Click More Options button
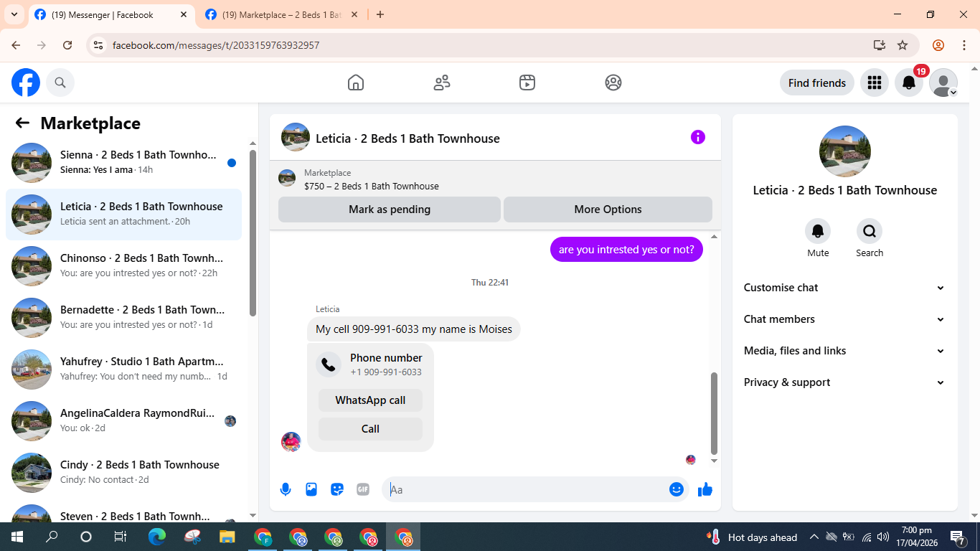The image size is (980, 551). [608, 209]
